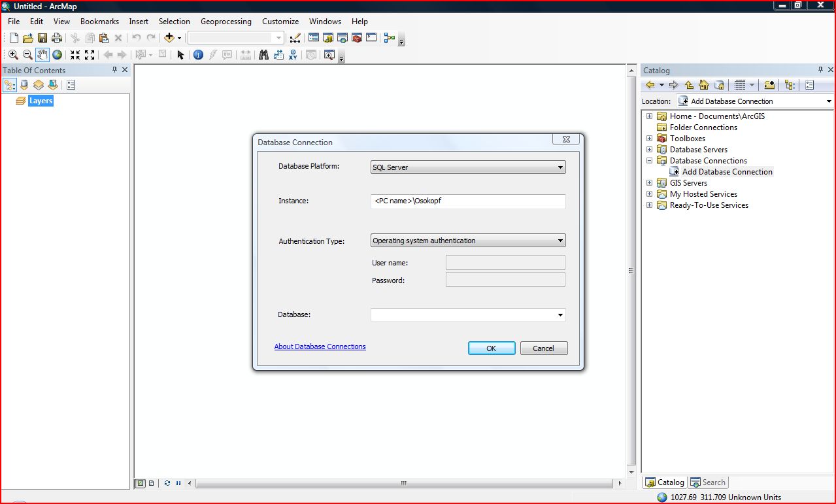The width and height of the screenshot is (836, 504).
Task: Select the Zoom In tool
Action: point(13,55)
